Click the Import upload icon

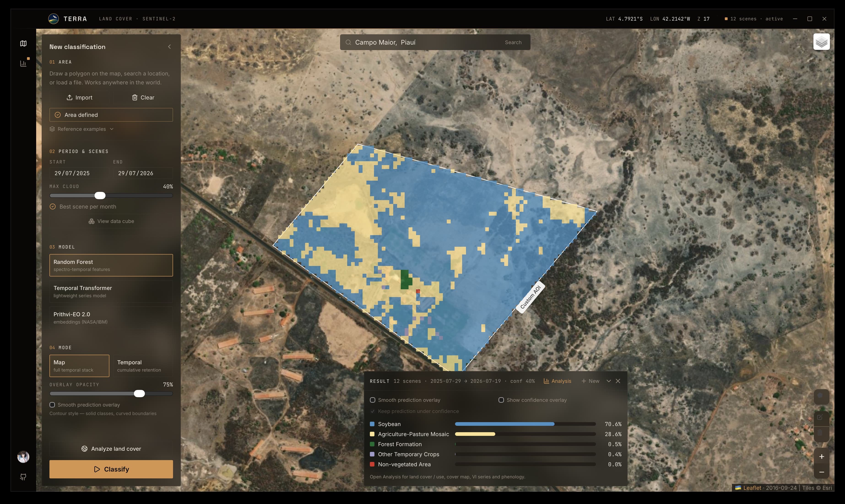tap(69, 97)
